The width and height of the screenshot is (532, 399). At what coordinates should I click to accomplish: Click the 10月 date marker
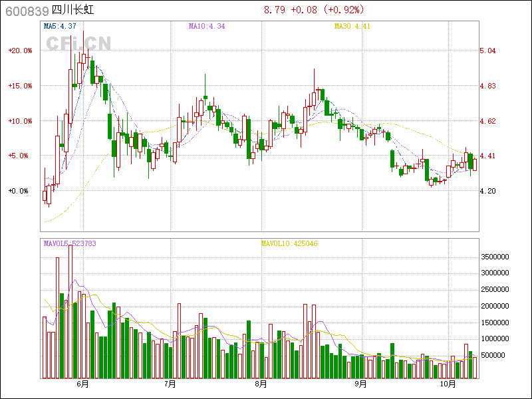[x=448, y=384]
